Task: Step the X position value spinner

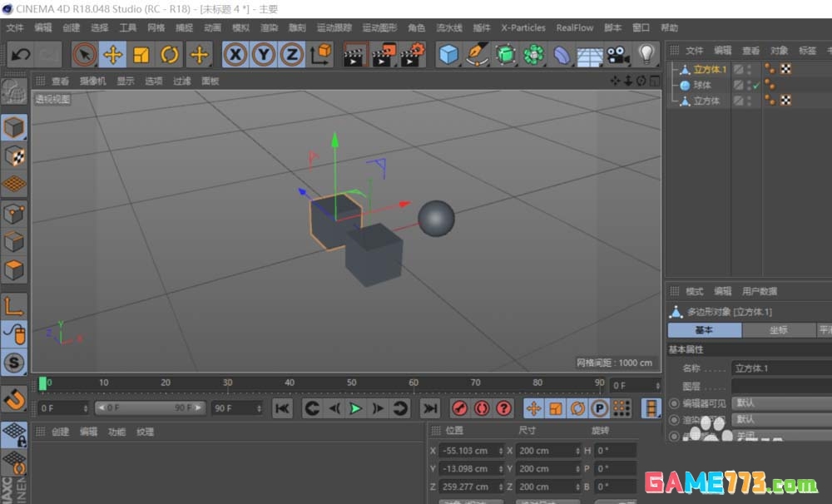Action: point(500,450)
